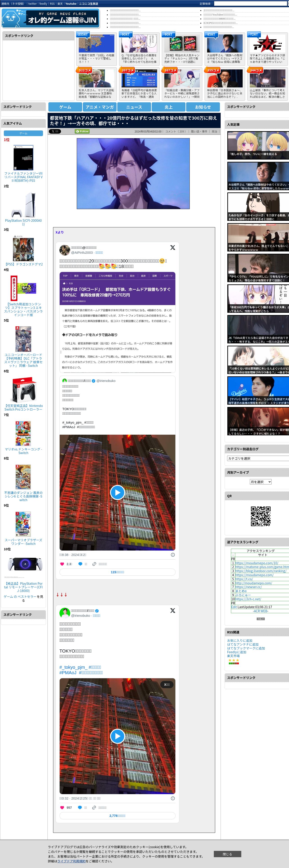289x868 pixels.
Task: Switch to お知らせ navigation tab
Action: [203, 107]
